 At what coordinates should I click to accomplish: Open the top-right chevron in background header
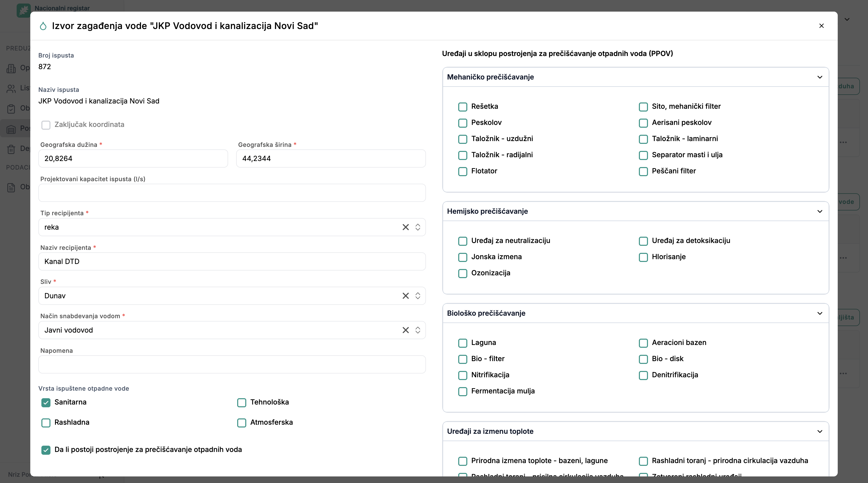847,19
